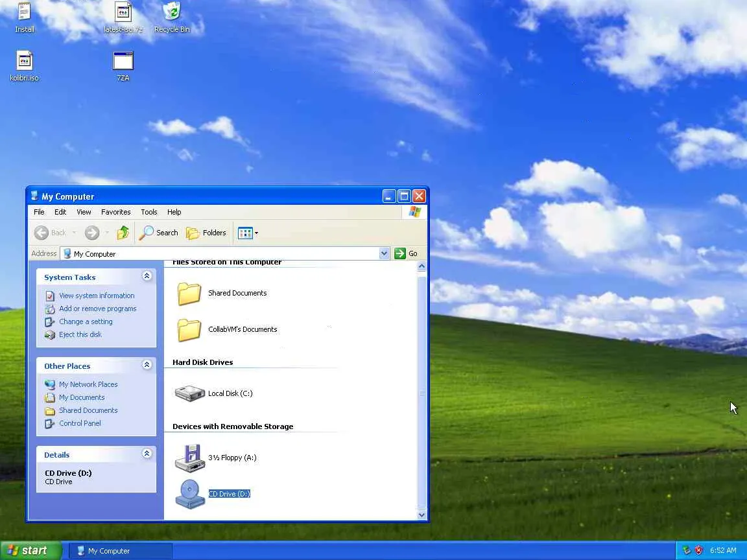Open the Back history dropdown arrow

pyautogui.click(x=75, y=233)
